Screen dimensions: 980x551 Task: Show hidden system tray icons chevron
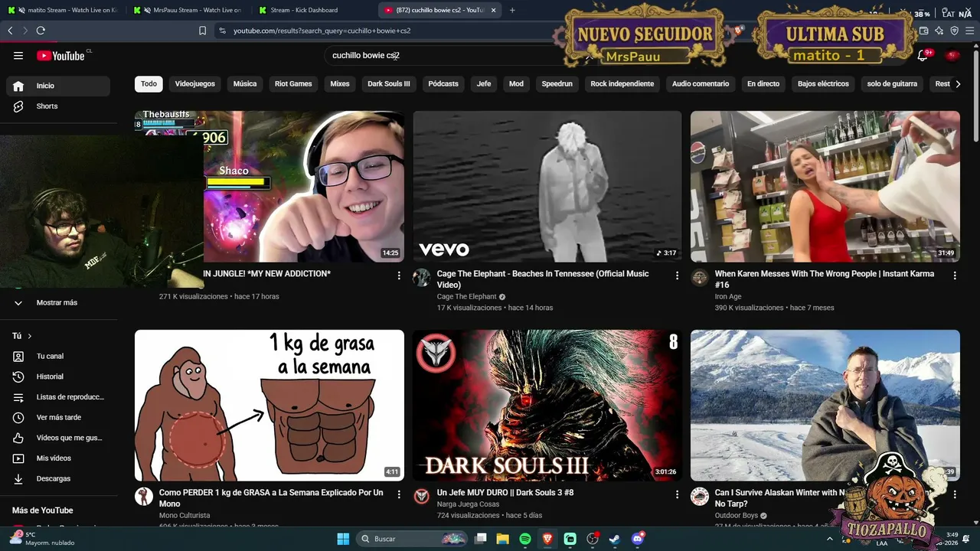tap(830, 539)
